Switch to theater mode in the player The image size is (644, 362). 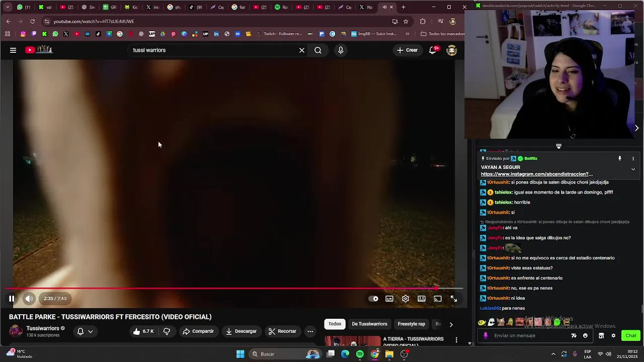point(422,299)
